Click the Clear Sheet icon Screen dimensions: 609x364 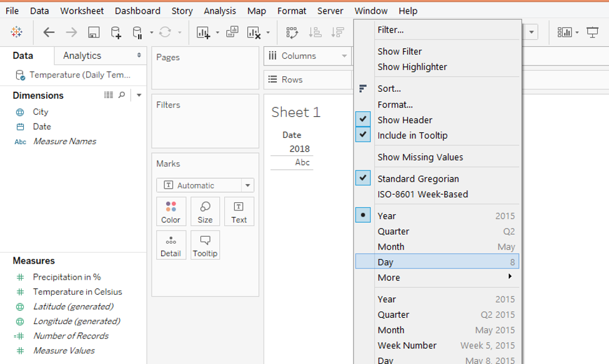254,32
